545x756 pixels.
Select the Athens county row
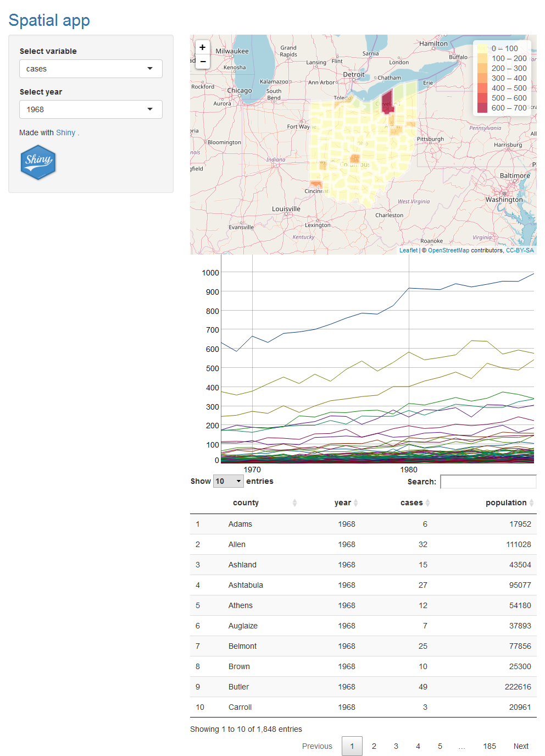pos(363,605)
